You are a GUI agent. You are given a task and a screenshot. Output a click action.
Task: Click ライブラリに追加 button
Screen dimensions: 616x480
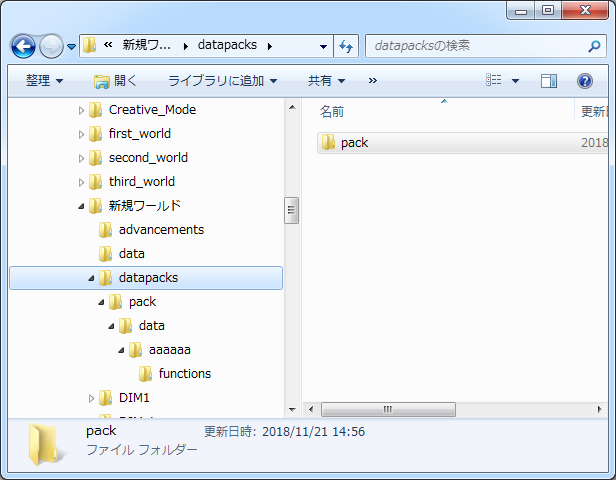pos(222,81)
